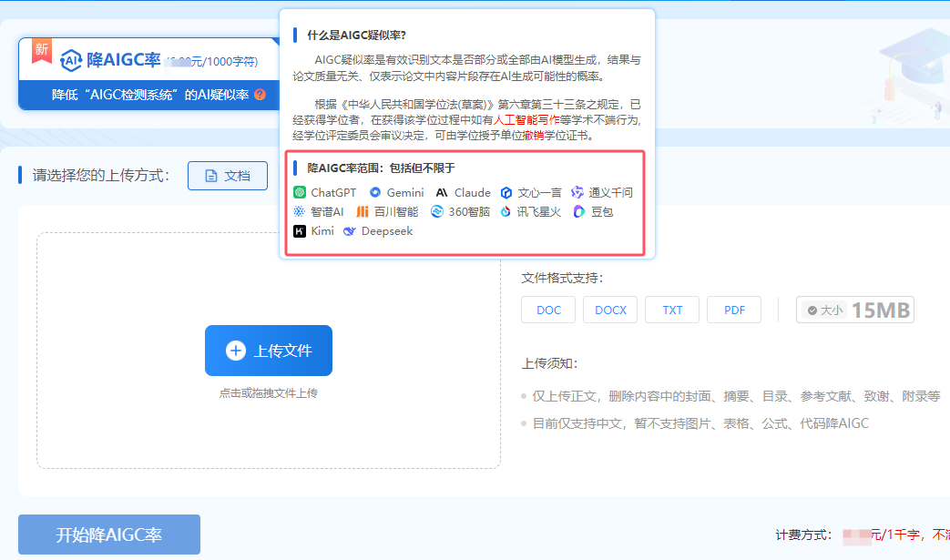The height and width of the screenshot is (560, 950).
Task: Click the Claude logo icon
Action: pyautogui.click(x=442, y=192)
